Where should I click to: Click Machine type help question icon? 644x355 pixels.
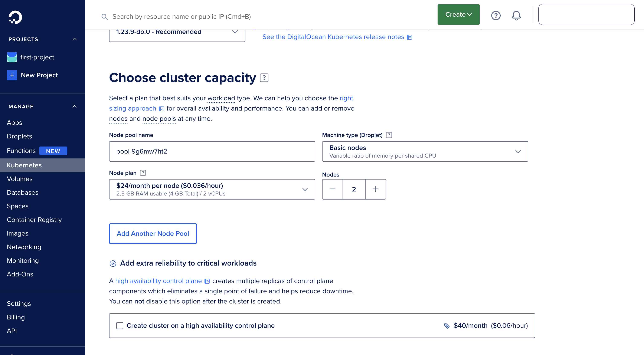pos(389,135)
